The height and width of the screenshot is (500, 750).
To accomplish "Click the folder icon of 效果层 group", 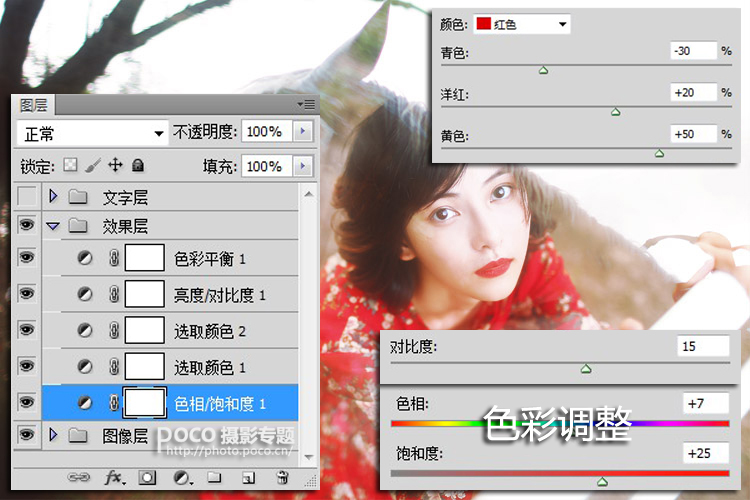I will click(77, 225).
